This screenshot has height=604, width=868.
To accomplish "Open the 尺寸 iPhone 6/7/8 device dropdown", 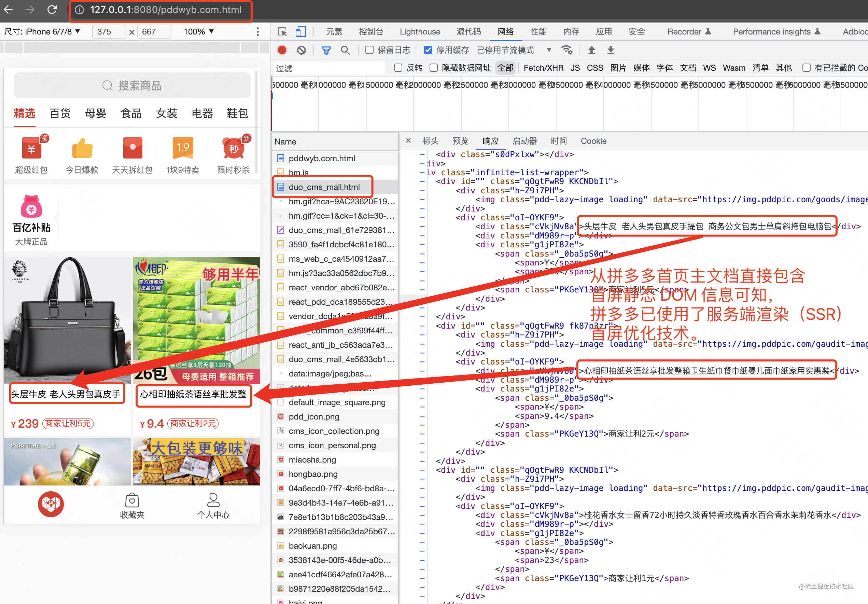I will pyautogui.click(x=42, y=32).
